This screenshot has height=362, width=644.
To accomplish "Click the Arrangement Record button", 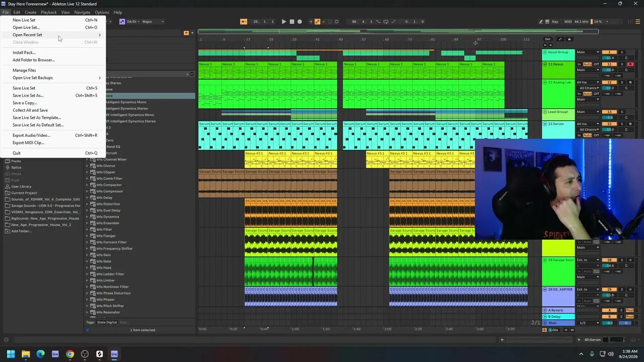I will pos(300,22).
